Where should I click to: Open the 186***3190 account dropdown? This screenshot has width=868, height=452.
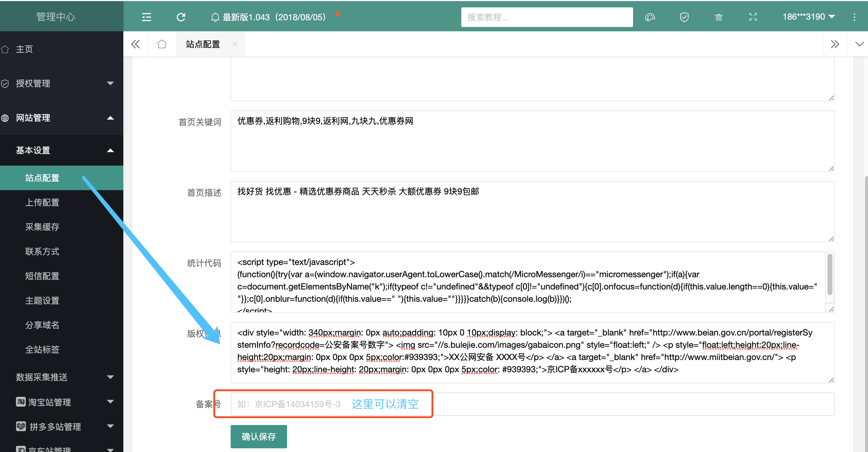pos(808,17)
